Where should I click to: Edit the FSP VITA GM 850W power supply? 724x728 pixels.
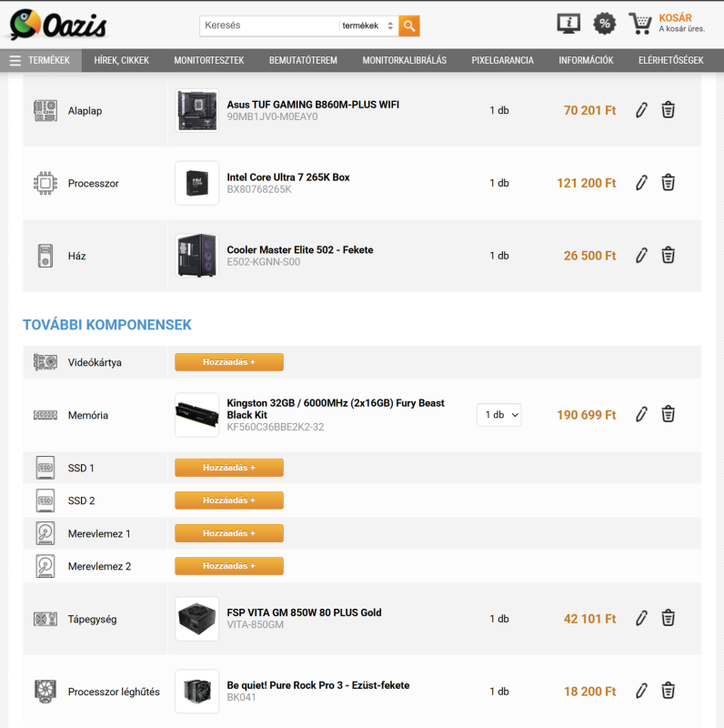641,618
